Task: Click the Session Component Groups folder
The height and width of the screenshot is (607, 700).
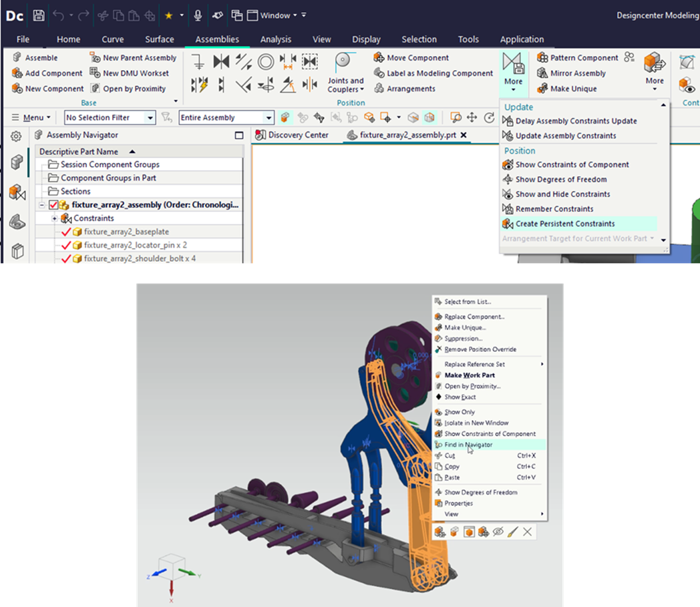Action: coord(140,164)
